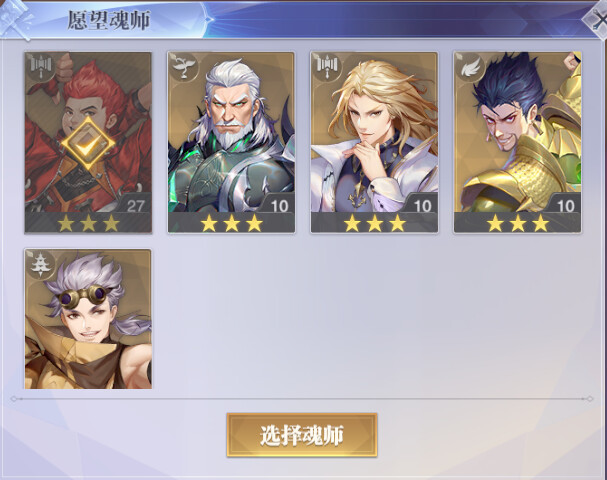Select the blue-haired golden-armor soul master card
Viewport: 607px width, 480px height.
[x=518, y=142]
